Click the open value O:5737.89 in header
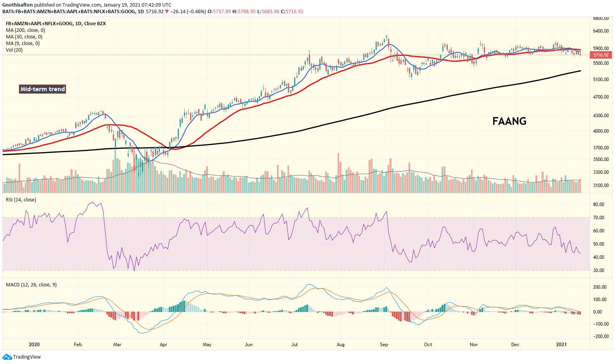This screenshot has width=615, height=364. pos(219,12)
